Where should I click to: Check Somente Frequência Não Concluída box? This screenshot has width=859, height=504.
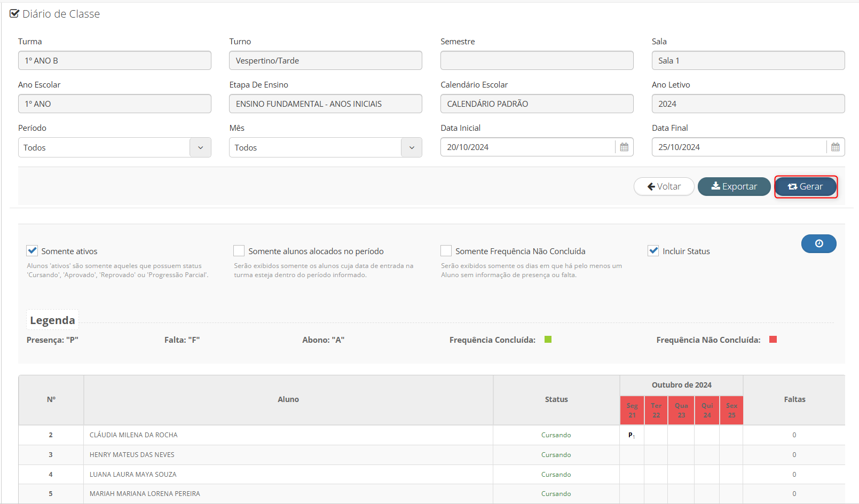pyautogui.click(x=446, y=251)
